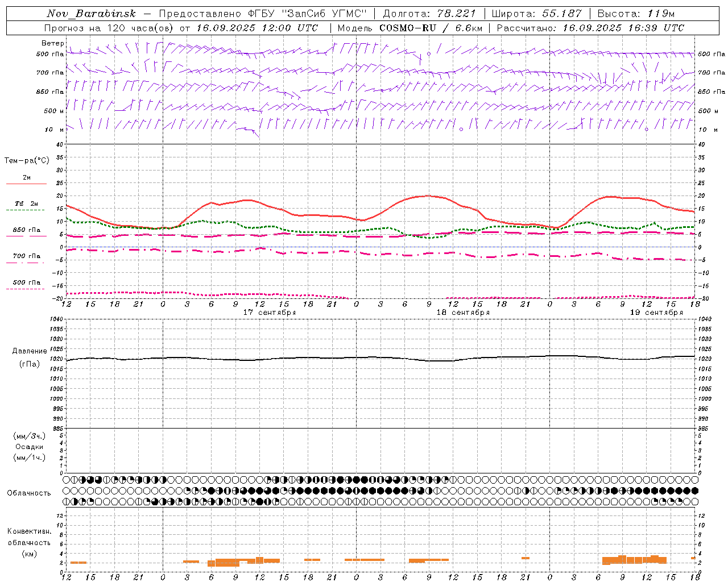
Task: Click the '(мм/1ч.)' precipitation unit label
Action: (x=30, y=458)
